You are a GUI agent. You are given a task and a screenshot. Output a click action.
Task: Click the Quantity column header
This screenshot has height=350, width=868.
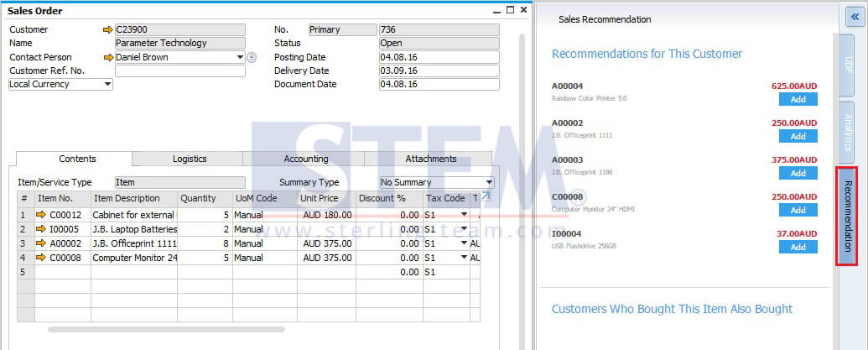(x=205, y=198)
